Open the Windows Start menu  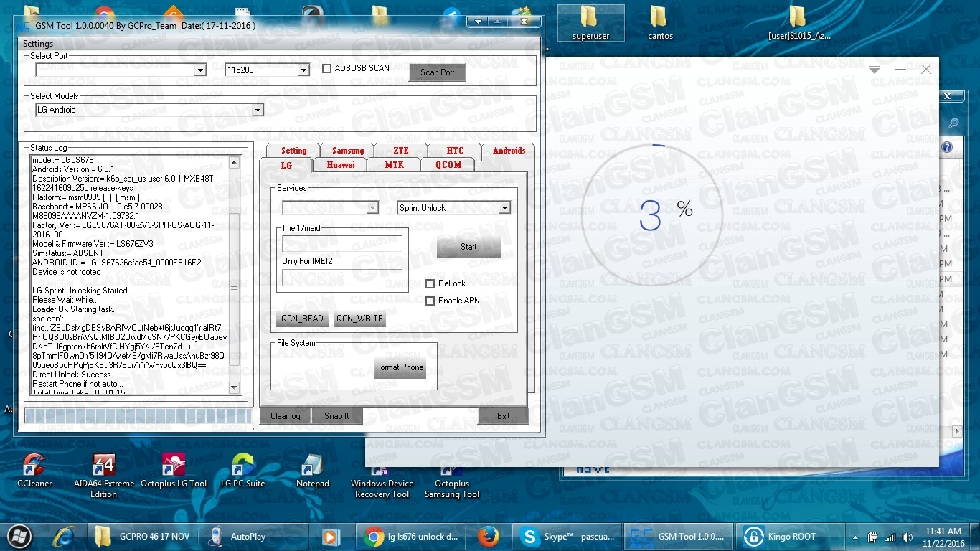click(19, 536)
